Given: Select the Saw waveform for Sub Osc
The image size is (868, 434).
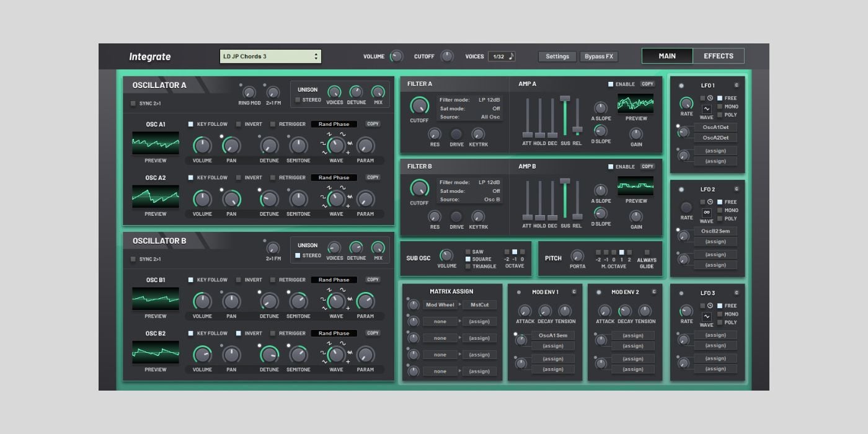Looking at the screenshot, I should tap(468, 252).
